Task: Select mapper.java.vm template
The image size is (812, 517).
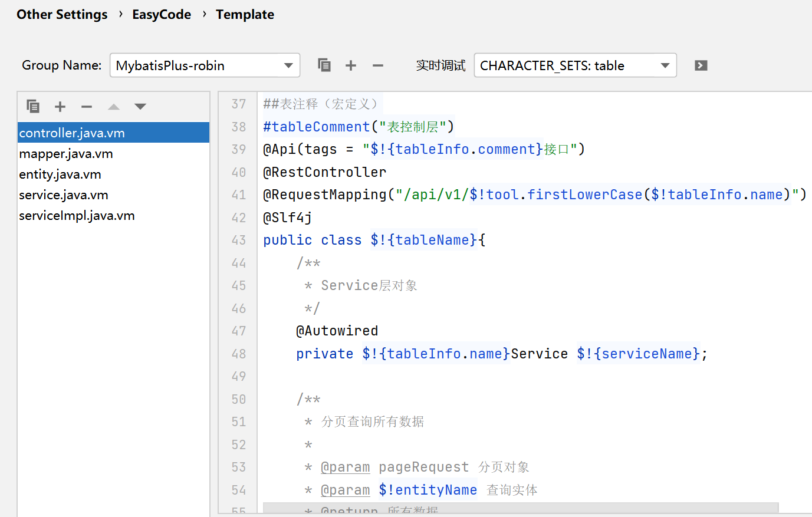Action: 66,154
